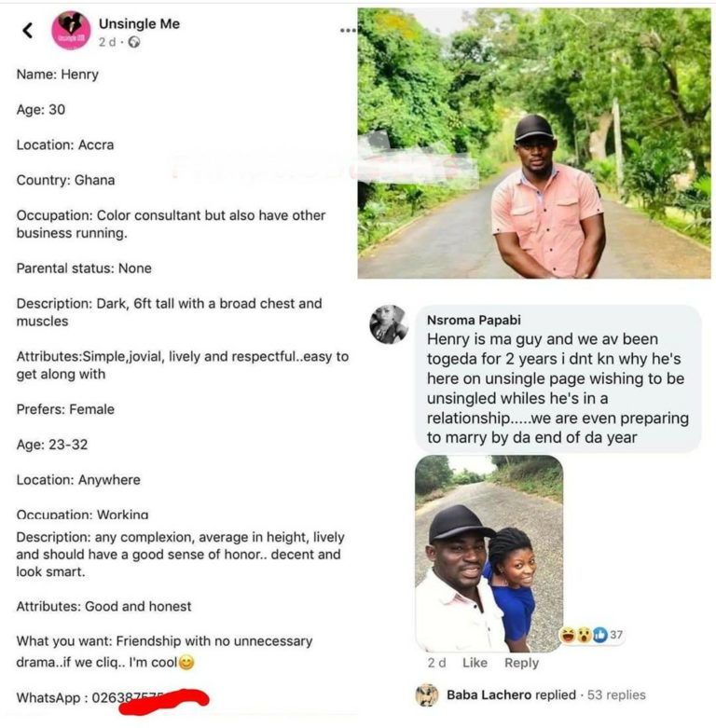Click the smiley emoji after "I'm cool"

(x=186, y=663)
